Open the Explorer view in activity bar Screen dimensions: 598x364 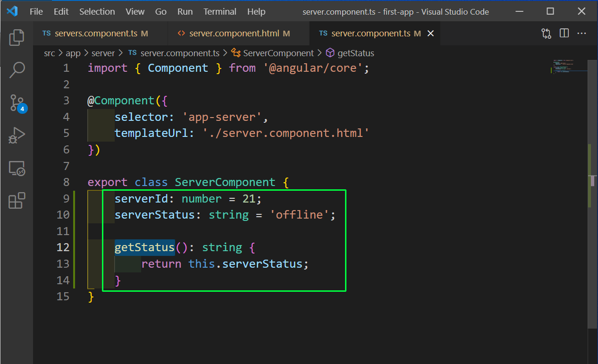click(17, 37)
